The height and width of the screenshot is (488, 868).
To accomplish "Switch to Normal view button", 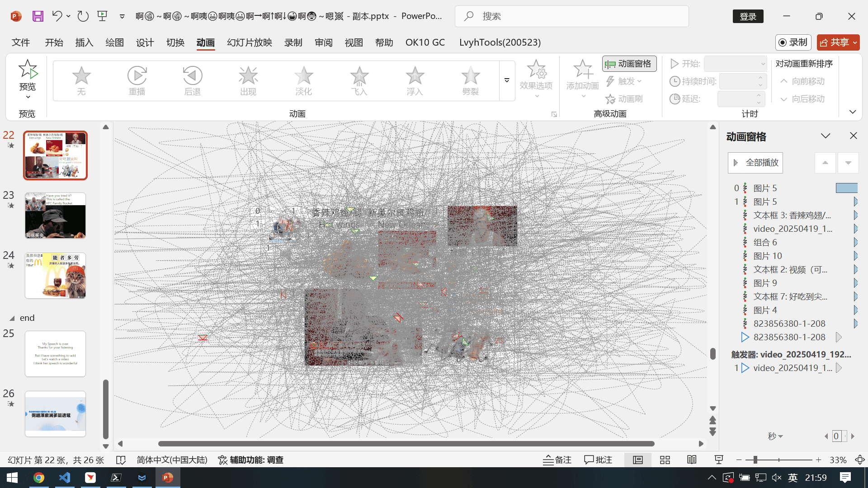I will [637, 460].
